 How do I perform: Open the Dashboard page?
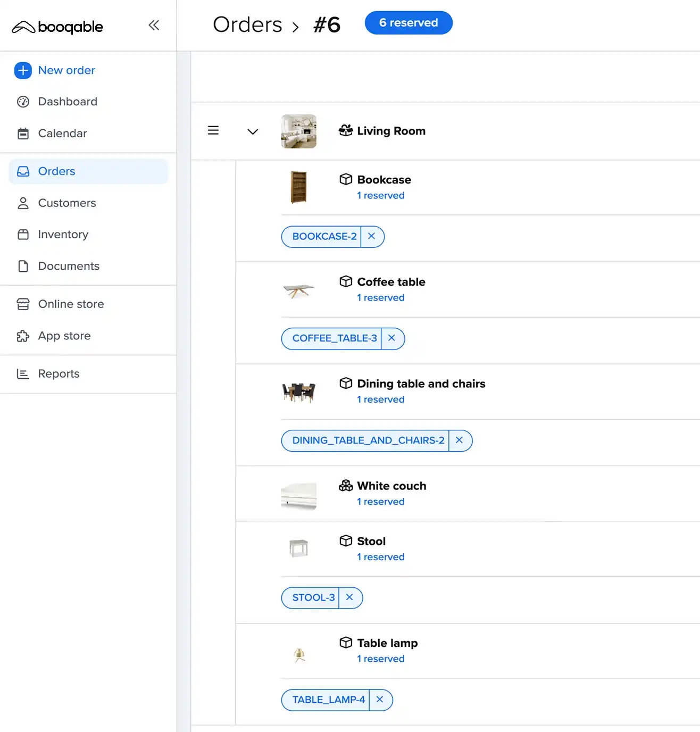68,102
